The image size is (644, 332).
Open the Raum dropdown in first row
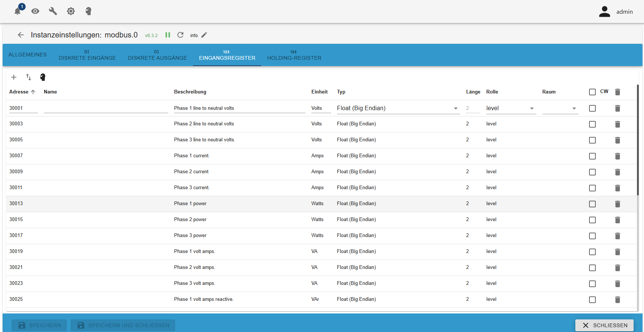point(560,108)
